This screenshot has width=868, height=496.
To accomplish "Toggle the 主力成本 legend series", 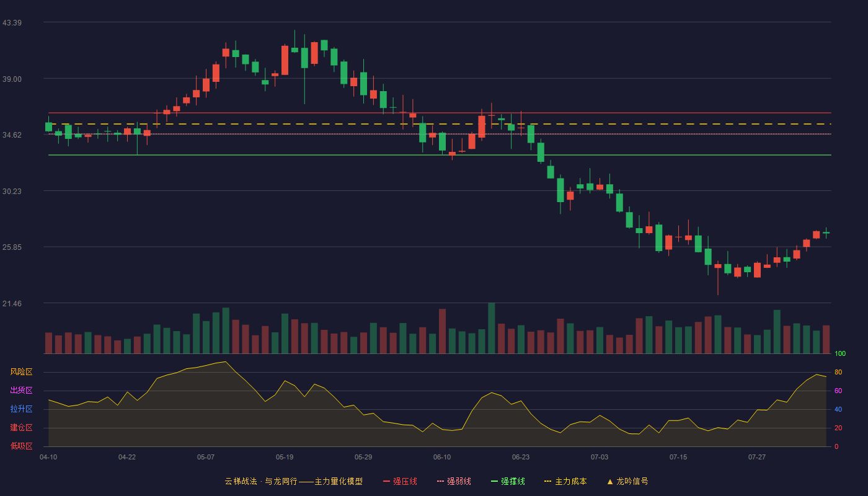I will 565,481.
